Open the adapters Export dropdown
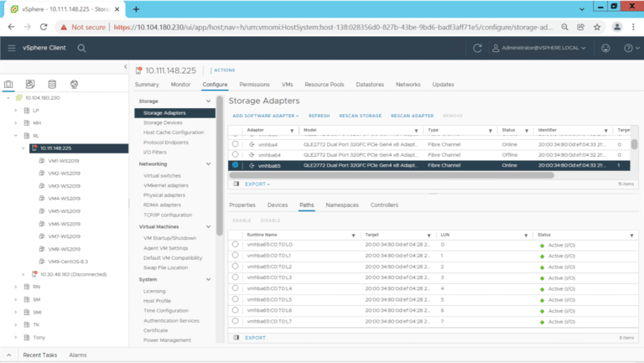Image resolution: width=644 pixels, height=363 pixels. (x=257, y=184)
